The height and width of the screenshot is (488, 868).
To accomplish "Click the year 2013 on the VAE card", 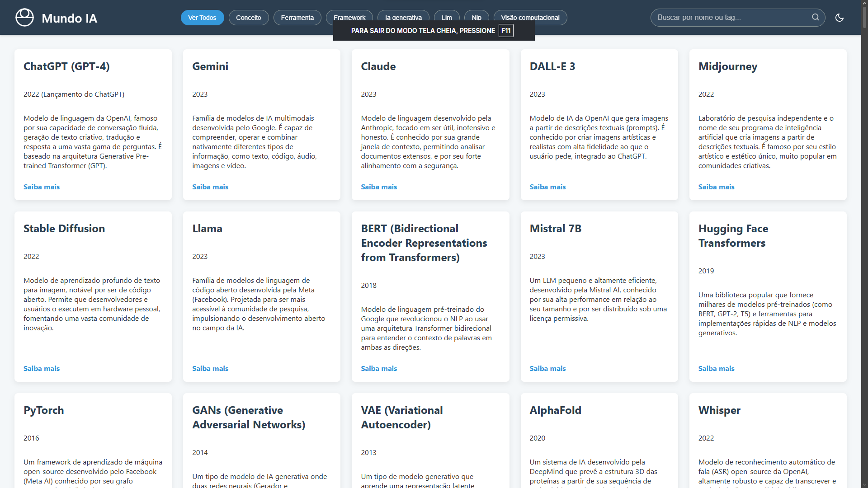I will [x=368, y=453].
